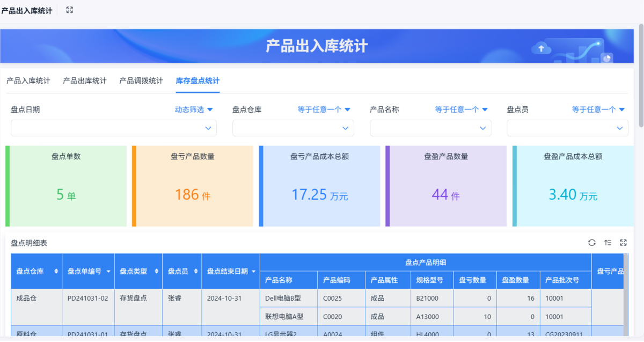Click the 盘点产品明细 group header
The height and width of the screenshot is (342, 644).
click(426, 262)
